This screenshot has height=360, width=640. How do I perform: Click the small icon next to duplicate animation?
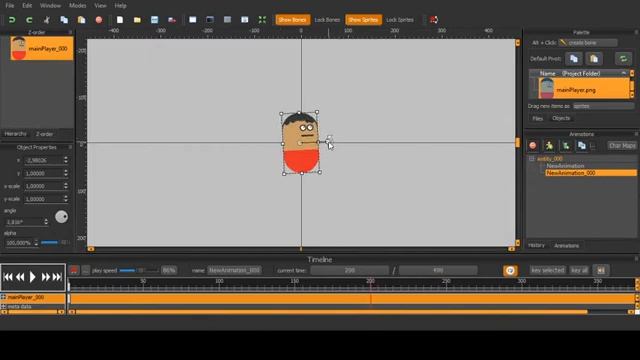pyautogui.click(x=593, y=146)
